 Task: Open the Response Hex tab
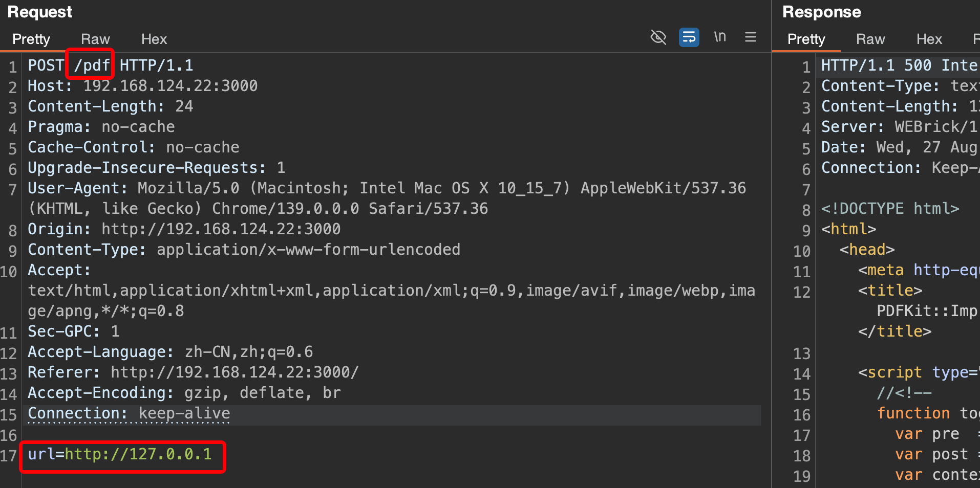(x=929, y=39)
